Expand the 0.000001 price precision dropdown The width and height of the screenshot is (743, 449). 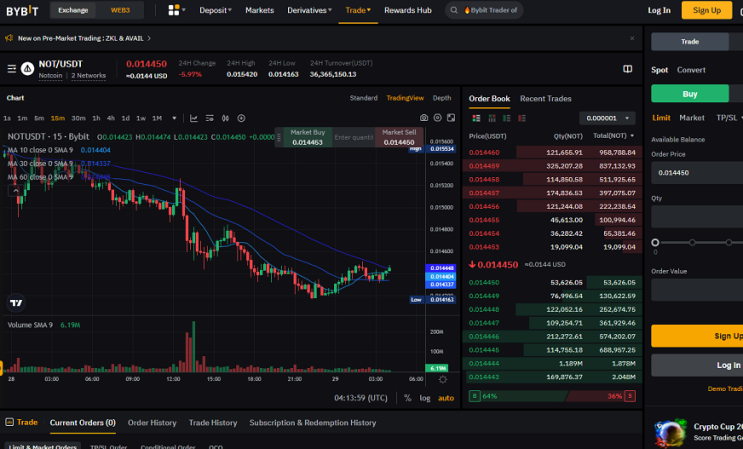point(607,118)
